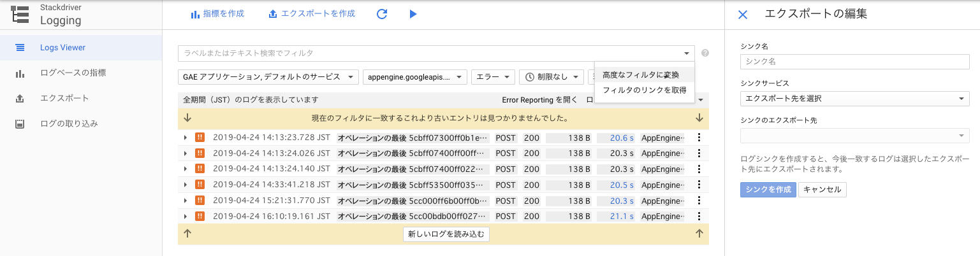980x256 pixels.
Task: Click the error severity icon of 14:33:41.218 entry
Action: pos(200,185)
